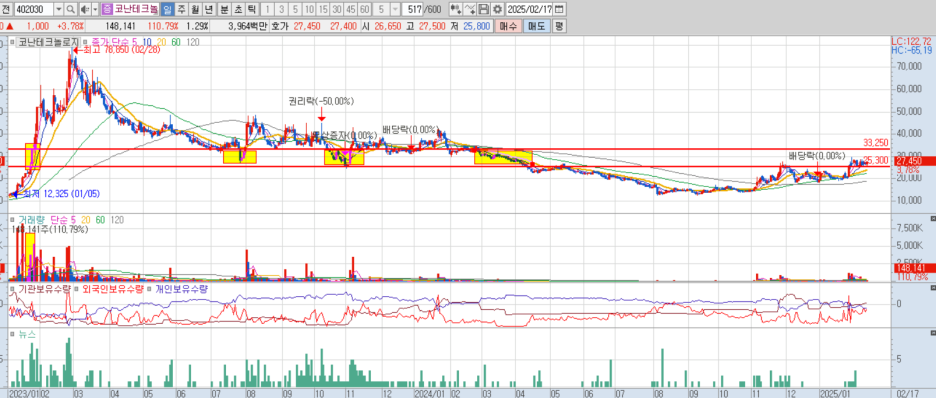Viewport: 936px width, 398px height.
Task: Click the line drawing tool icon
Action: coord(470,9)
